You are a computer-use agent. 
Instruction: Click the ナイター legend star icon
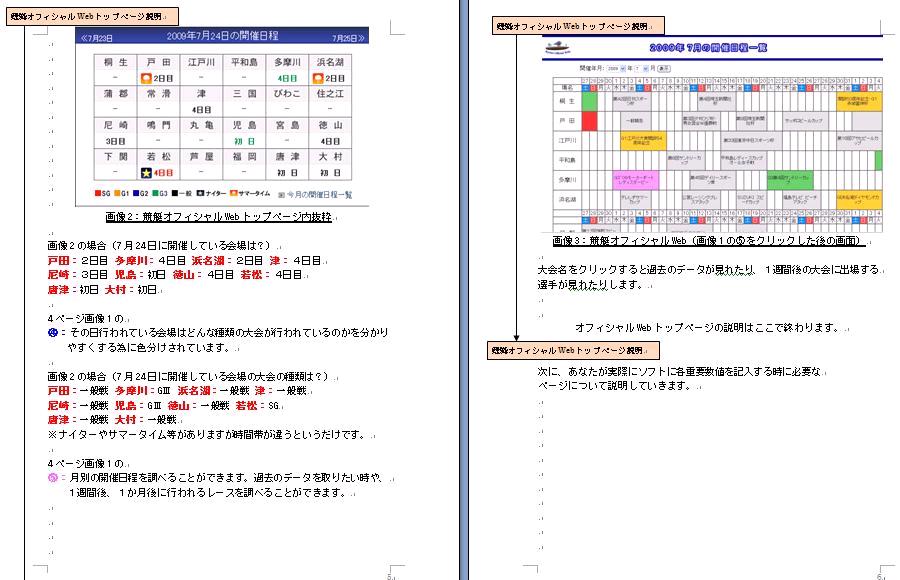click(x=200, y=194)
